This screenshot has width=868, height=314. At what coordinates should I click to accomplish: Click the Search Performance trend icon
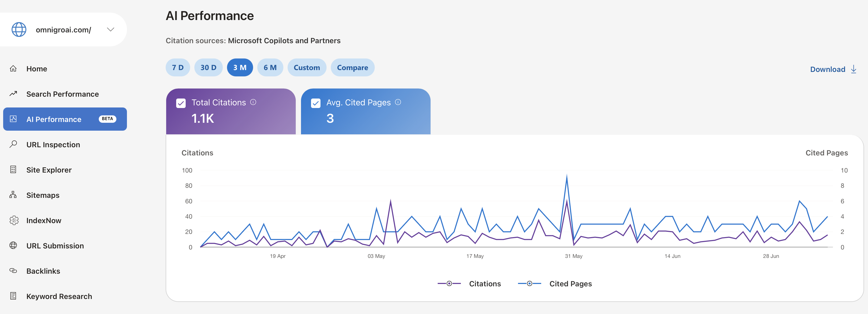click(13, 94)
